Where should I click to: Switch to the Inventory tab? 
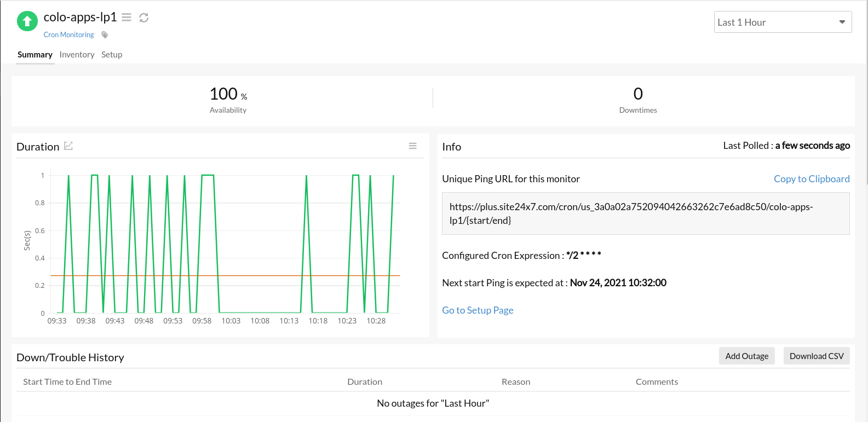tap(77, 55)
